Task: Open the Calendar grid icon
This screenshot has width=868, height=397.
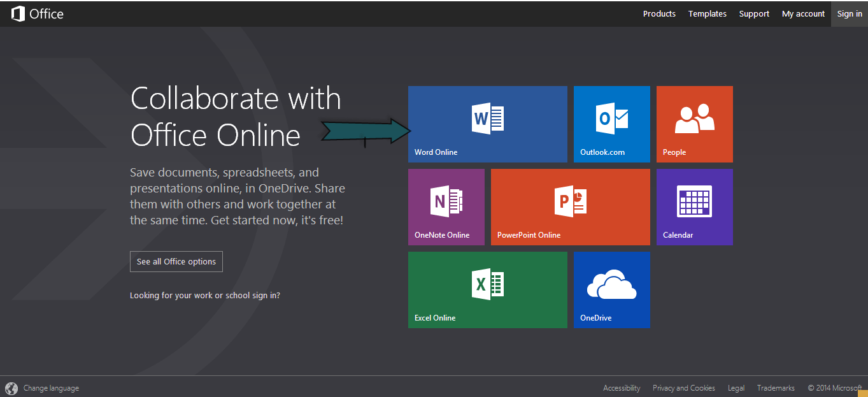Action: 694,201
